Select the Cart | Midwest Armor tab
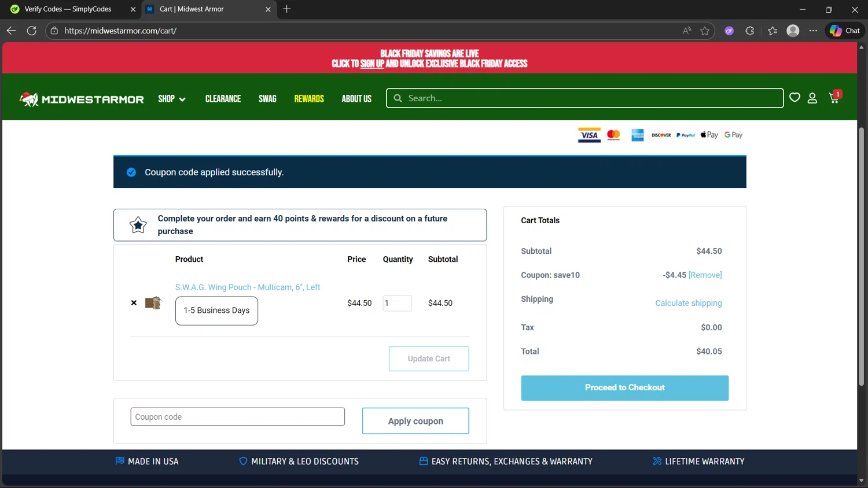The image size is (868, 488). coord(192,9)
